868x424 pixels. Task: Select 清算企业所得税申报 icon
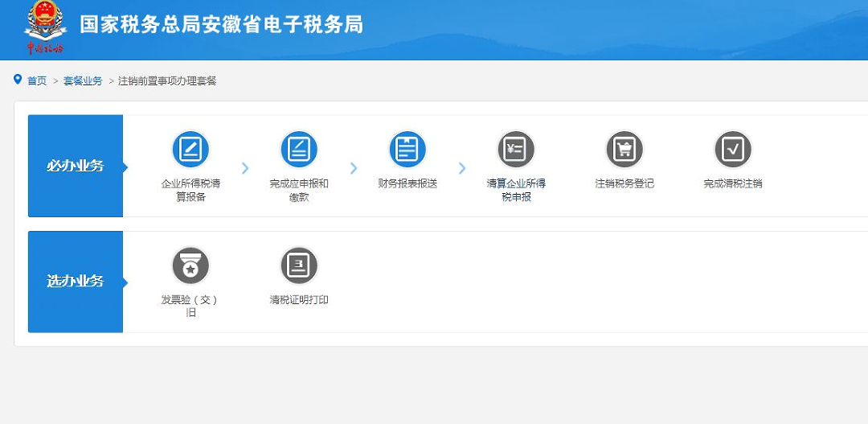pyautogui.click(x=516, y=150)
